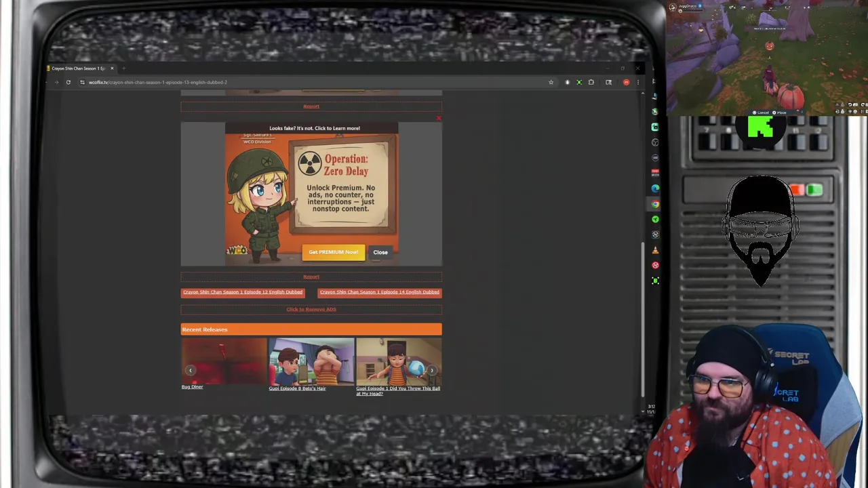
Task: Show previous Recent Releases with left arrow
Action: click(191, 370)
